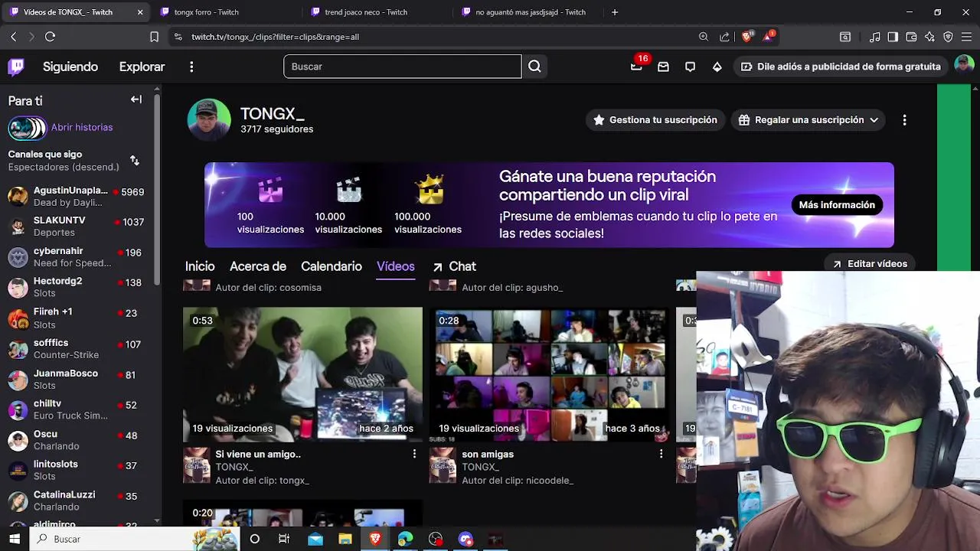The image size is (980, 551).
Task: Open the Calendario tab
Action: [332, 266]
